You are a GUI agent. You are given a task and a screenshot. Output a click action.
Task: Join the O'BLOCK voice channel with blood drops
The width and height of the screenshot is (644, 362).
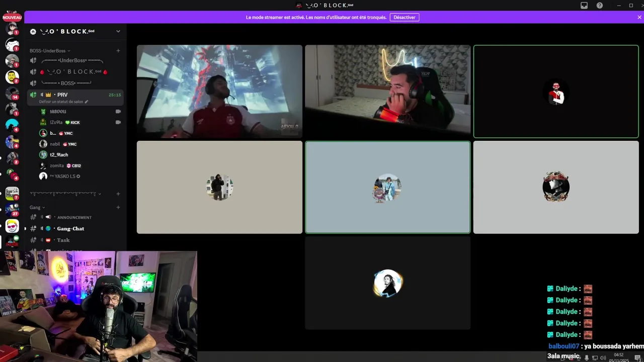pyautogui.click(x=74, y=71)
